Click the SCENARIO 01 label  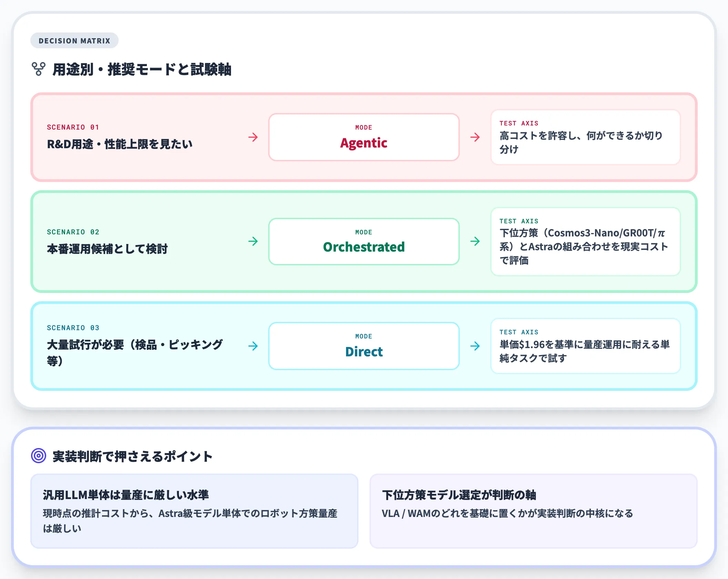pos(73,127)
